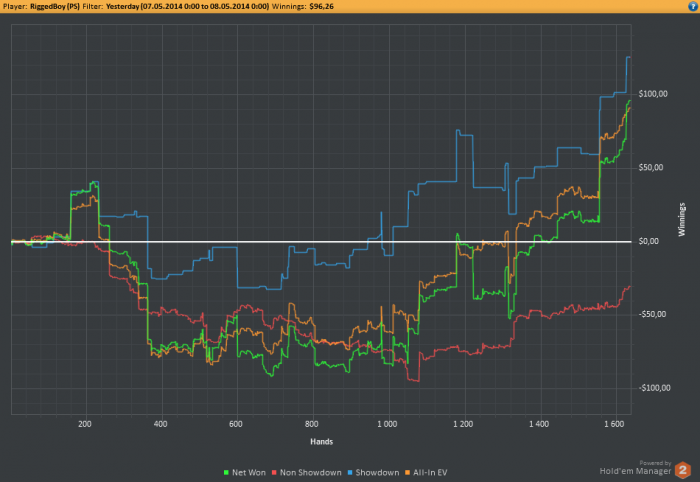Click the All-In EV legend label
Viewport: 700px width, 482px height.
(430, 473)
